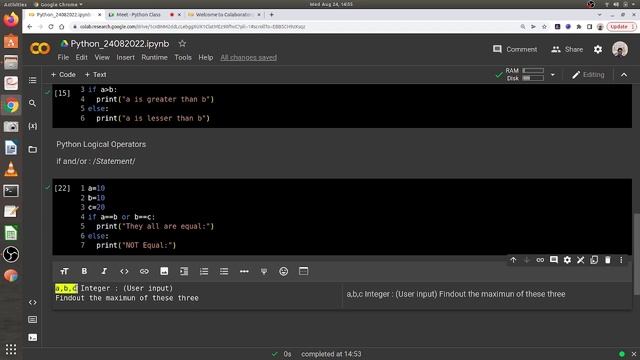Mirror the cell in a tab icon
Image resolution: width=640 pixels, height=360 pixels.
pos(594,260)
